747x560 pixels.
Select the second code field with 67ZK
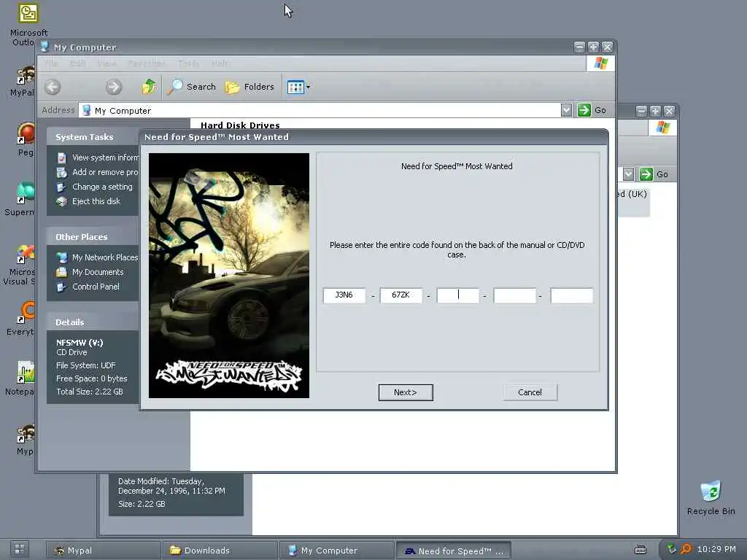400,295
